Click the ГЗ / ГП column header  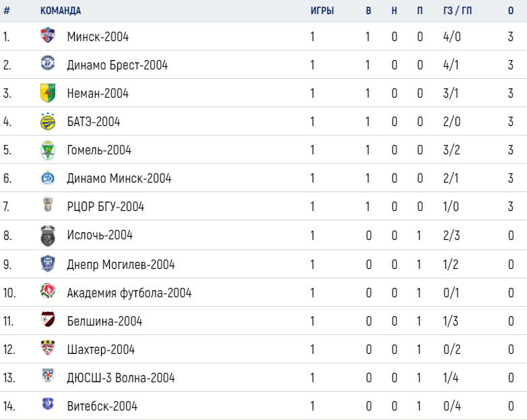(x=458, y=11)
